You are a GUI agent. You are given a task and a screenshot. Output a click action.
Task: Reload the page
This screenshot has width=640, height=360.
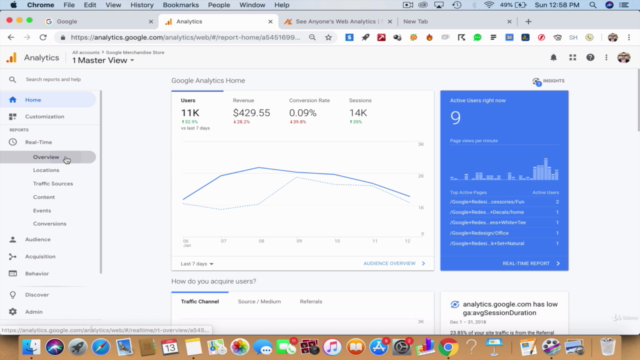point(43,38)
